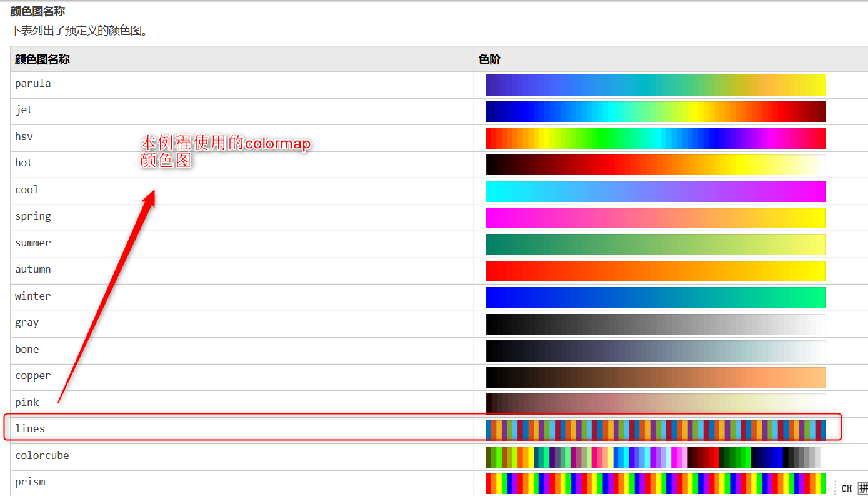Click the prism color scale bar
This screenshot has width=868, height=496.
656,483
